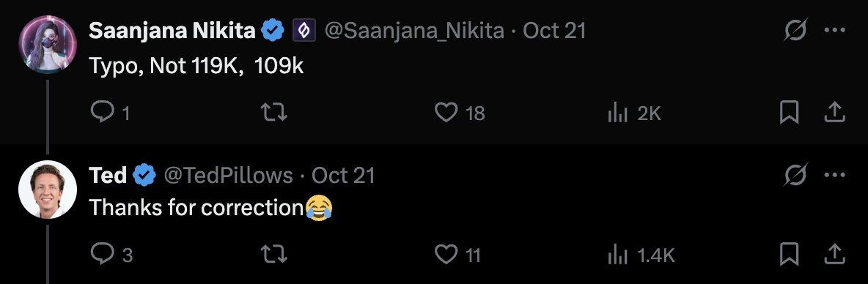Open Grok explain icon on Ted's tweet
Screen dimensions: 868x284
(x=796, y=175)
